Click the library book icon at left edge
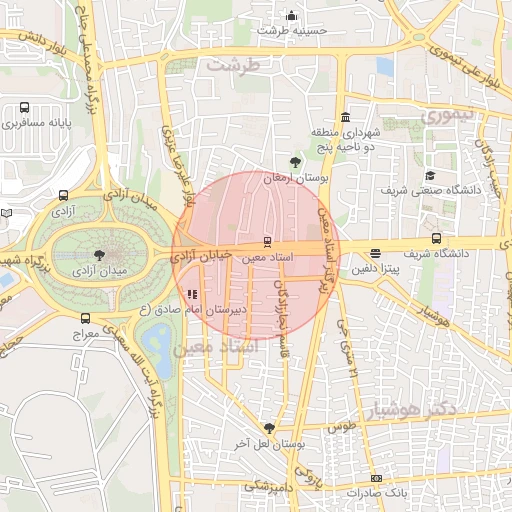The height and width of the screenshot is (512, 512). pyautogui.click(x=7, y=213)
